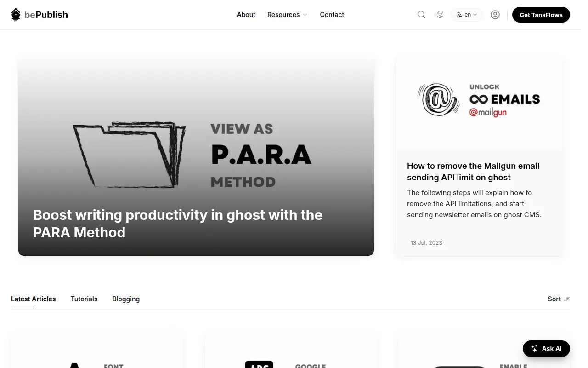The image size is (588, 368).
Task: Open the PARA Method featured article
Action: 196,156
